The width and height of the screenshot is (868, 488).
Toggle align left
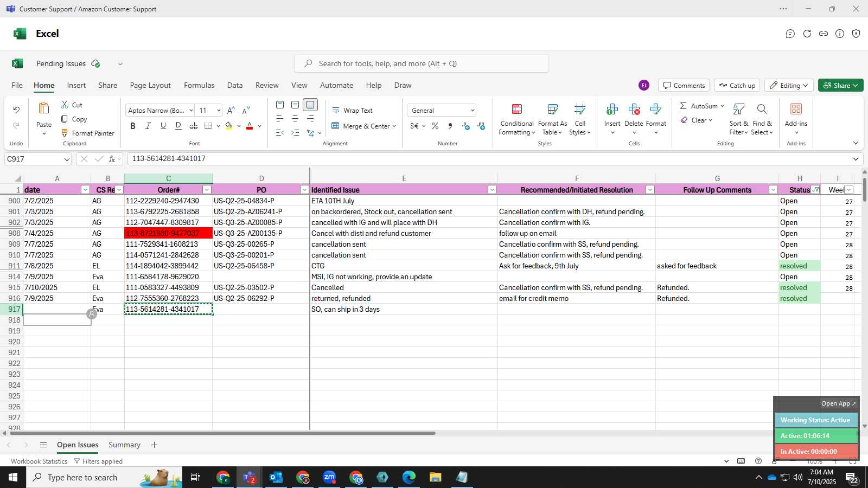tap(280, 119)
